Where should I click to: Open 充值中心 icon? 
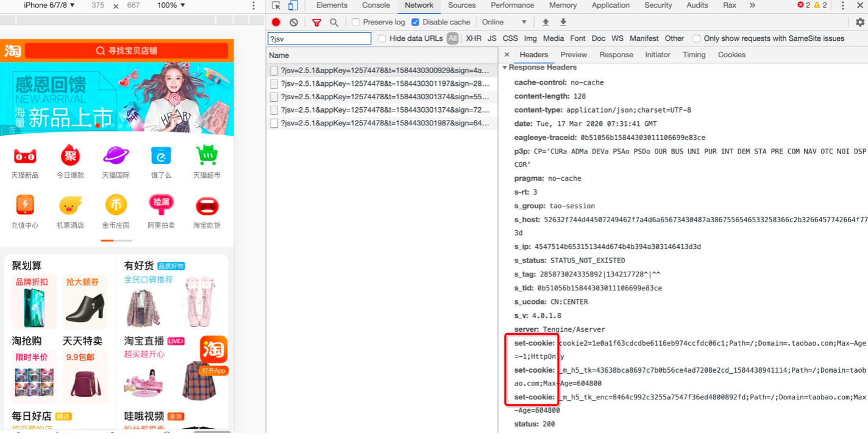click(x=24, y=206)
